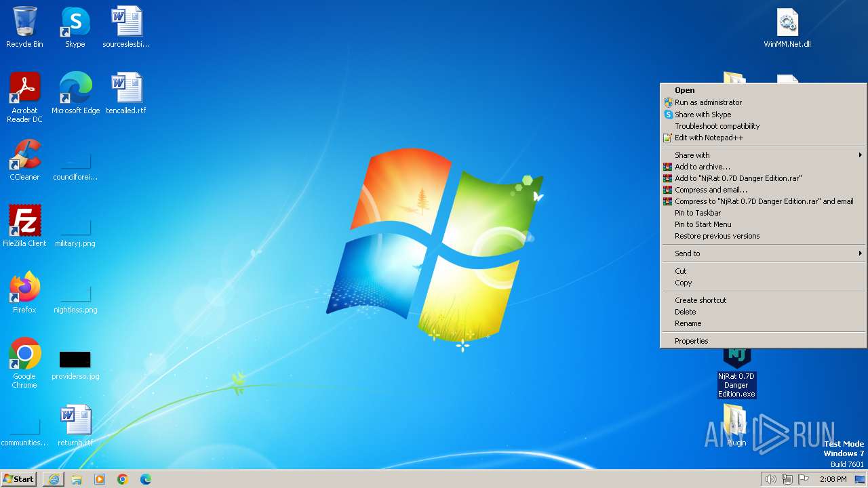Select the Google Chrome desktop shortcut
The image size is (868, 488).
[x=24, y=363]
